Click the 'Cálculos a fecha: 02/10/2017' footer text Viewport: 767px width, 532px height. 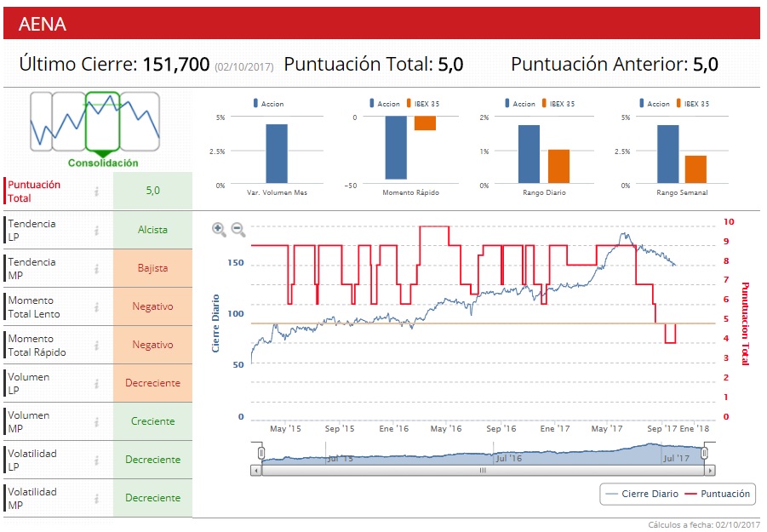coord(704,524)
